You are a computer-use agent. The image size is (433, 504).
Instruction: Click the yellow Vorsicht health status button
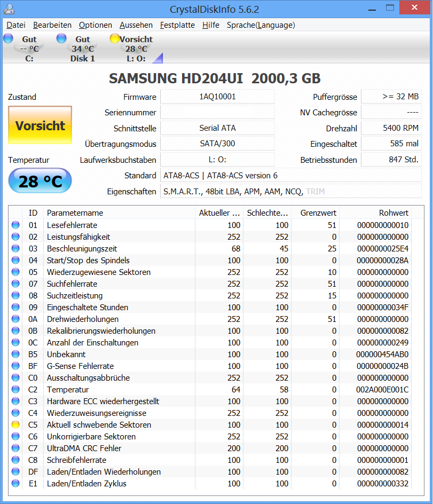(x=40, y=125)
